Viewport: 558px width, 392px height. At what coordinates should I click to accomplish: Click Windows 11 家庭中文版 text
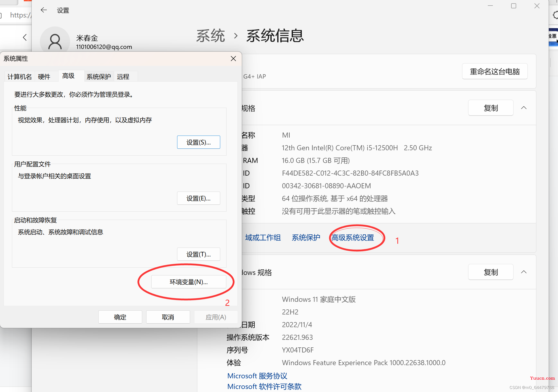point(319,299)
